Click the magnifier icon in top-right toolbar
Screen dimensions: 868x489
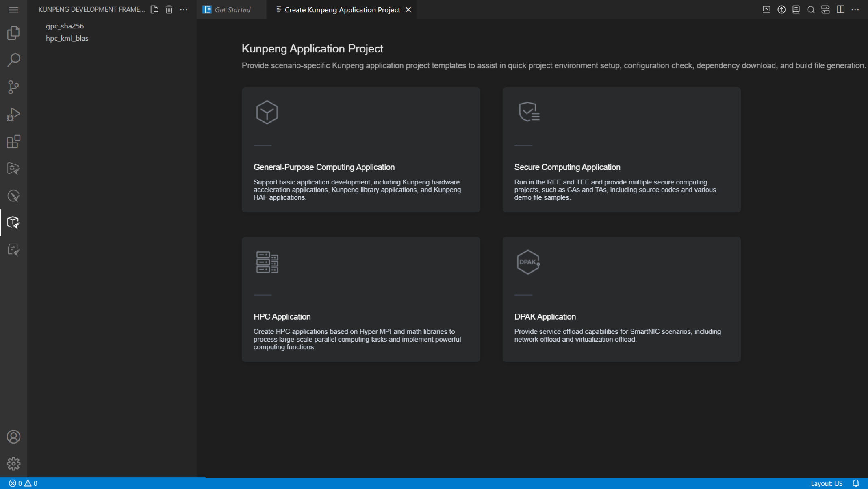pyautogui.click(x=811, y=10)
